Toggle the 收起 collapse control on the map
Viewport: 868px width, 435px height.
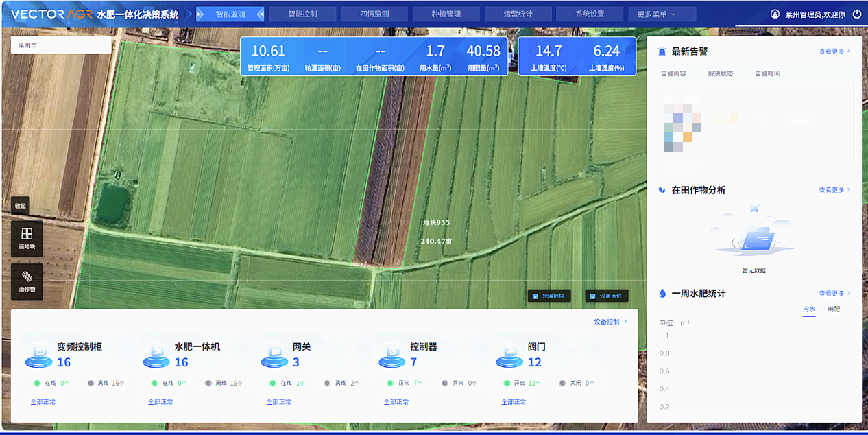tap(20, 205)
